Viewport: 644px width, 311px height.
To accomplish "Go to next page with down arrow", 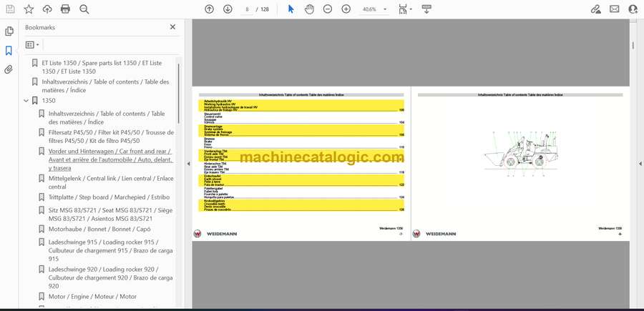I will (x=228, y=9).
